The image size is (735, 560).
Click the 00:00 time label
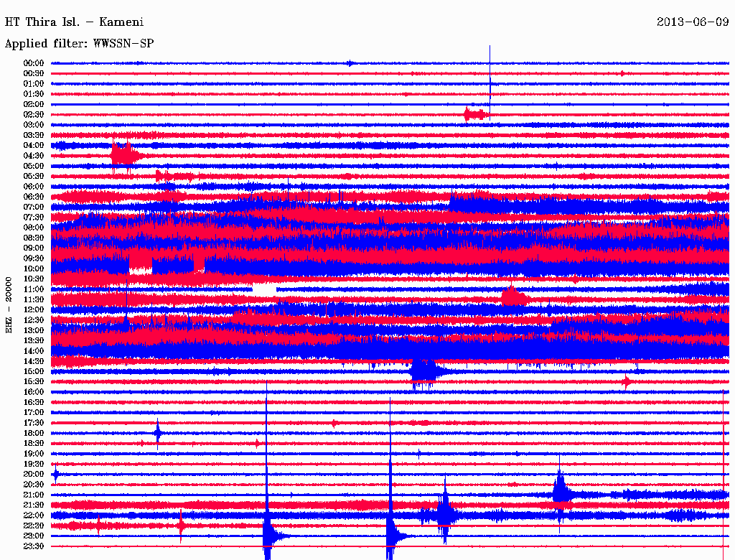click(34, 63)
